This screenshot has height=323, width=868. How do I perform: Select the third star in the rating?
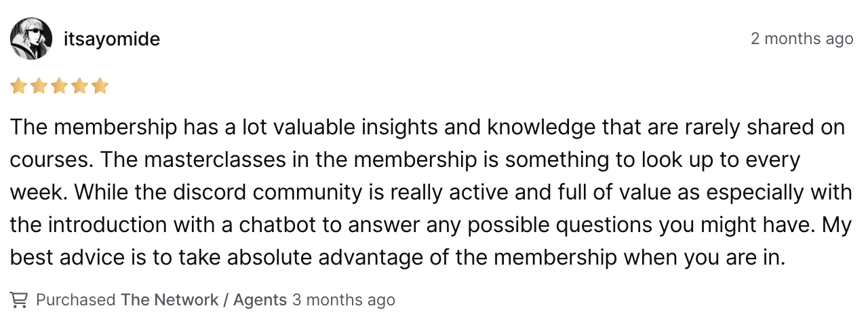coord(59,86)
